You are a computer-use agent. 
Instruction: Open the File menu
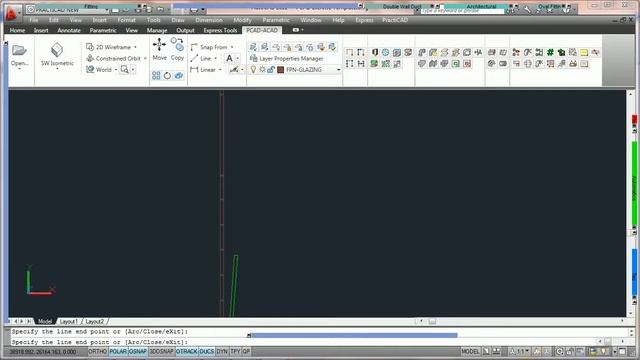coord(33,20)
